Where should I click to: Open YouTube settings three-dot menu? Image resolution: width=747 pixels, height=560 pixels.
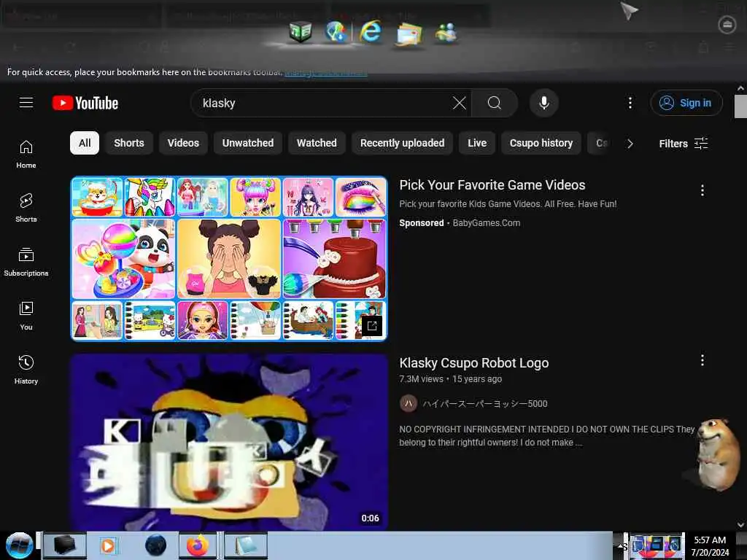(x=630, y=103)
